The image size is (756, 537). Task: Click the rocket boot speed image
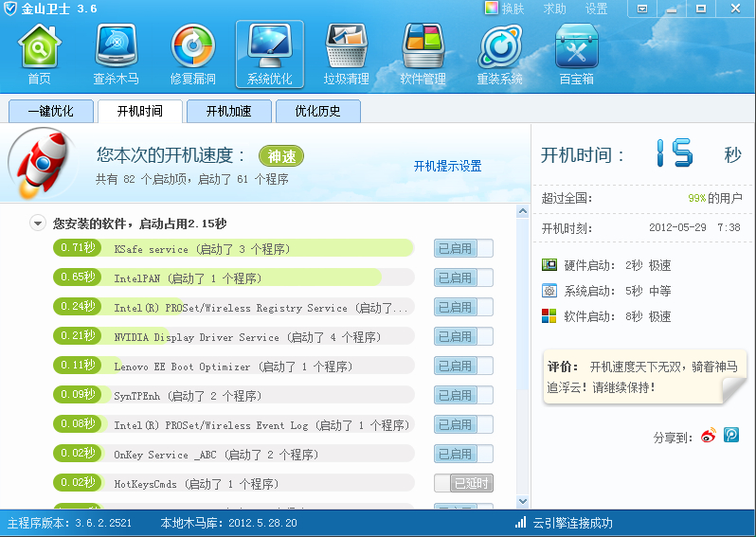click(41, 164)
